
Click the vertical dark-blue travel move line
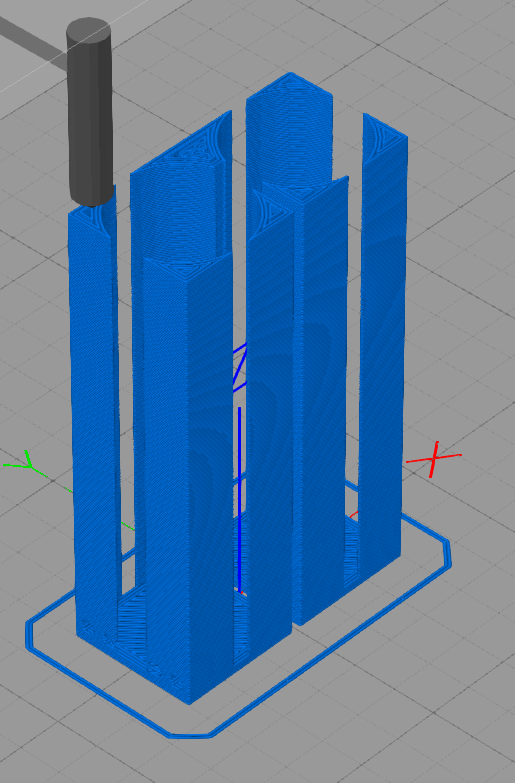click(240, 499)
